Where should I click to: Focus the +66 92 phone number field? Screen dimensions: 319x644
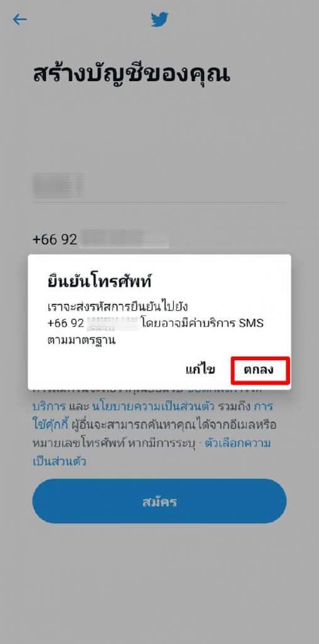(159, 240)
